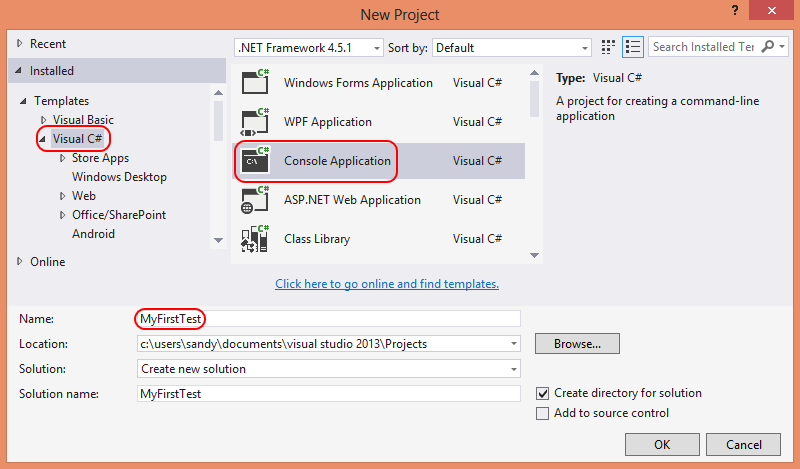
Task: Click the OK button
Action: tap(662, 445)
